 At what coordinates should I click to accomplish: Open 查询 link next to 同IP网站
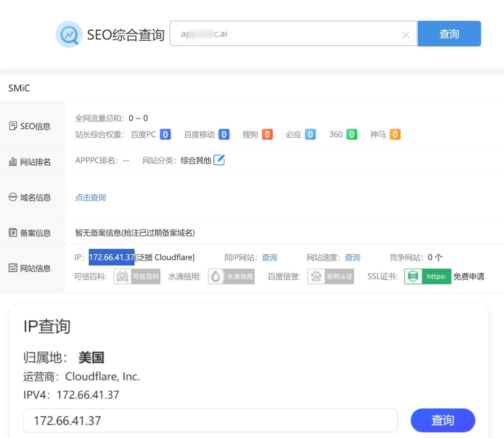(x=269, y=258)
